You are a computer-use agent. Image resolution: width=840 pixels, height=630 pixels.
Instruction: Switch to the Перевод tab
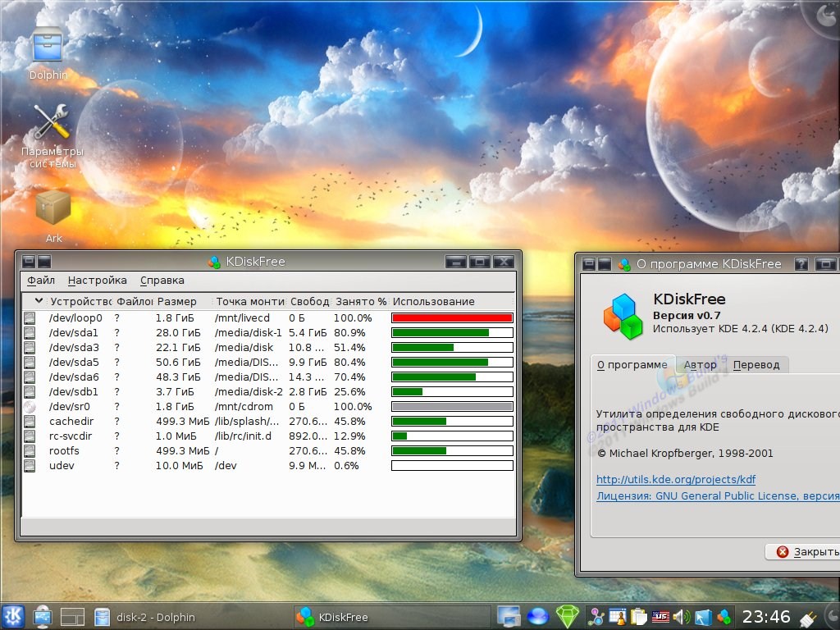756,365
